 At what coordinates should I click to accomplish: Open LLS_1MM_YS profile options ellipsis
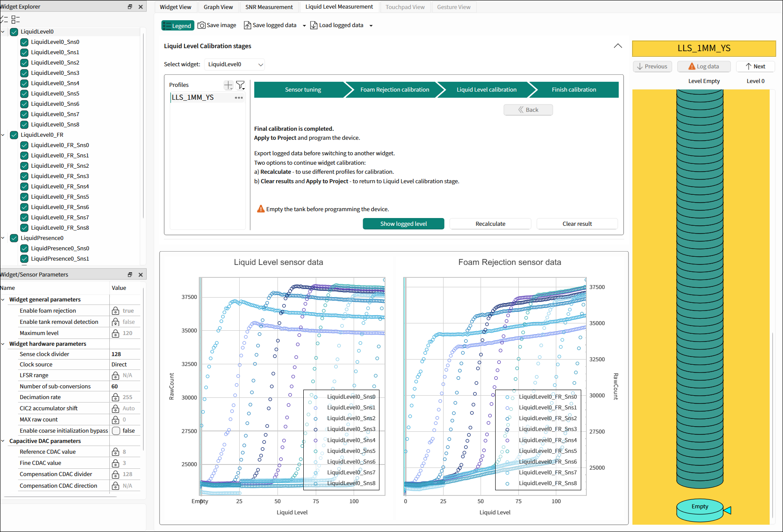point(239,98)
